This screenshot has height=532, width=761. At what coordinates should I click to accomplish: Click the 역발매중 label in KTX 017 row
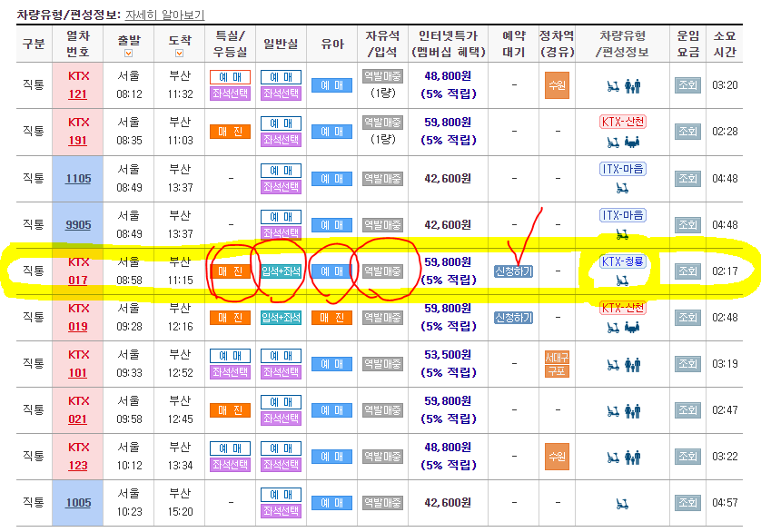(381, 270)
